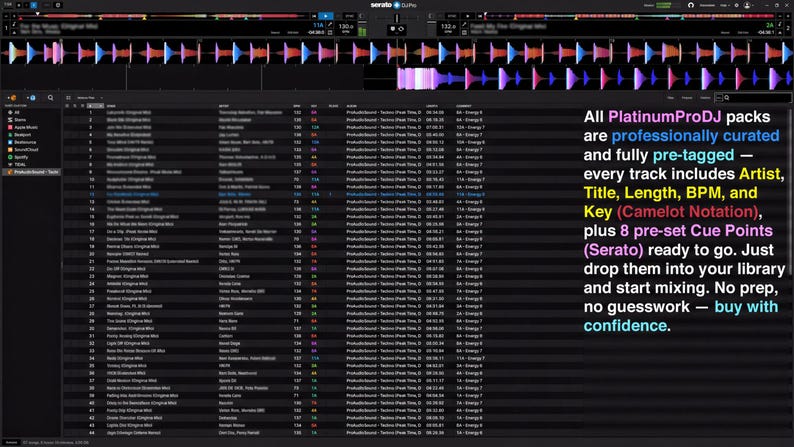Image resolution: width=794 pixels, height=447 pixels.
Task: Click deck 2 BPM display 132.0
Action: [448, 28]
